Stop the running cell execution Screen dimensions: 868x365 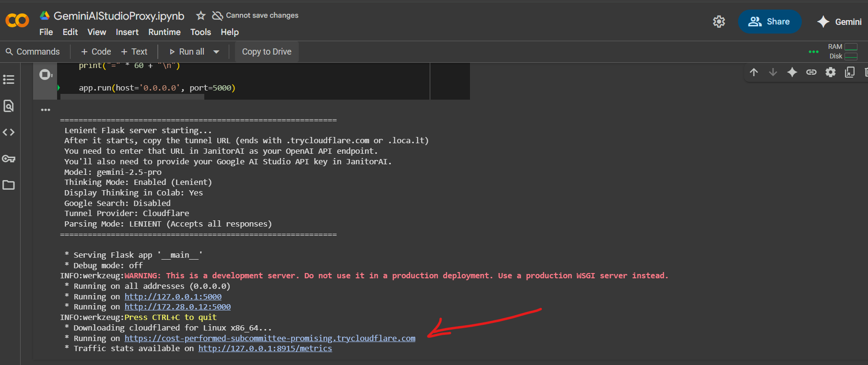pos(45,75)
